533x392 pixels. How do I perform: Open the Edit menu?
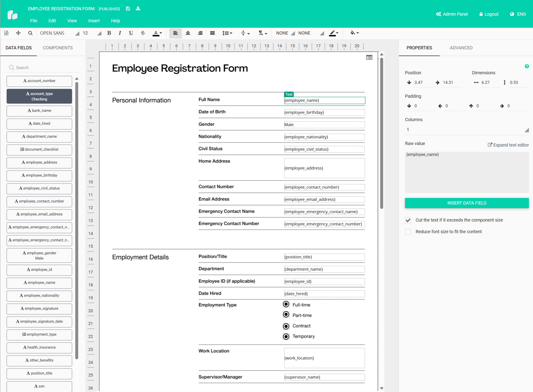coord(52,21)
